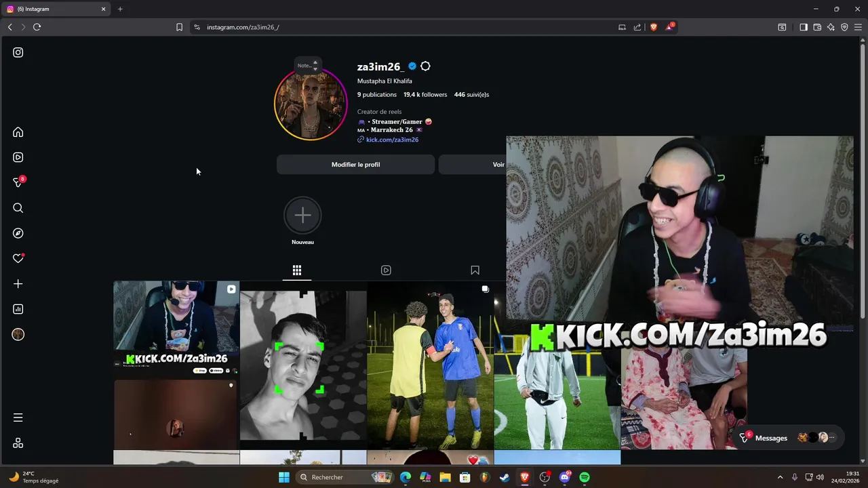Reload the page in browser
868x488 pixels.
tap(37, 27)
